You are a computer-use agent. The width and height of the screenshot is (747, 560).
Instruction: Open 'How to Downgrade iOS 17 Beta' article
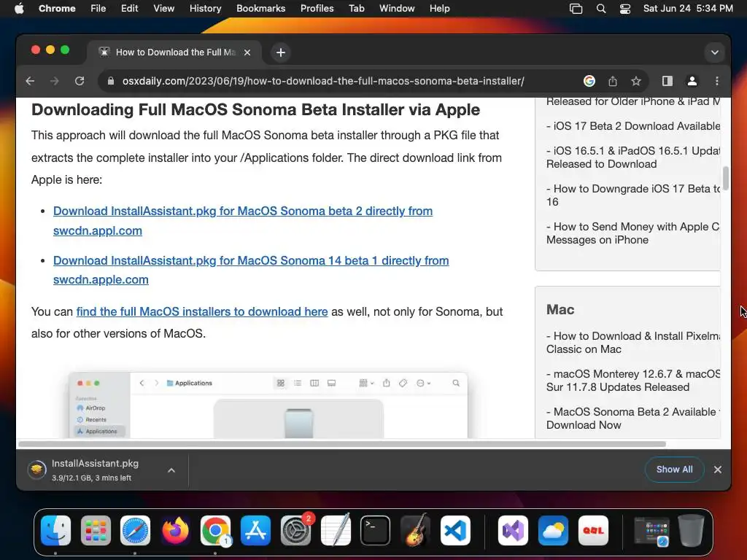(x=633, y=195)
